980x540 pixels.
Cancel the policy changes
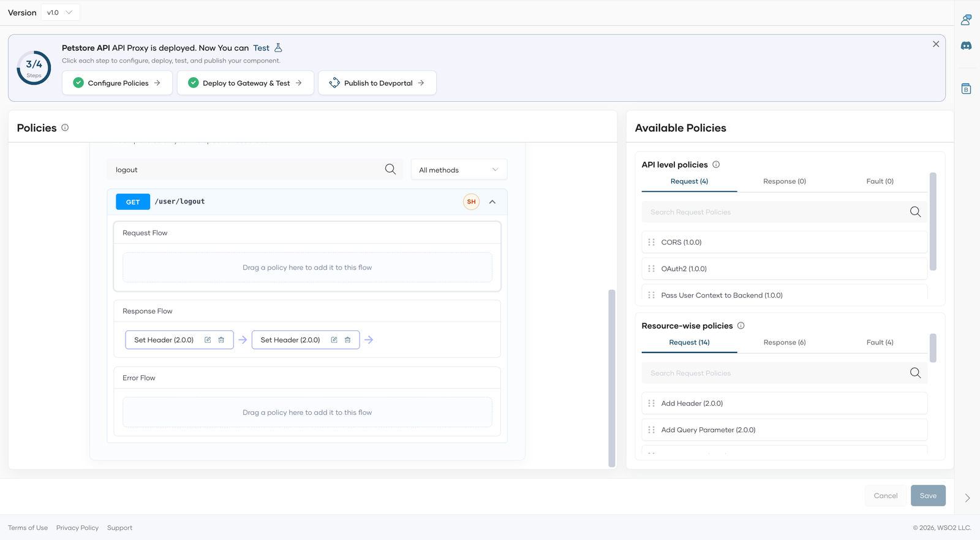[886, 496]
